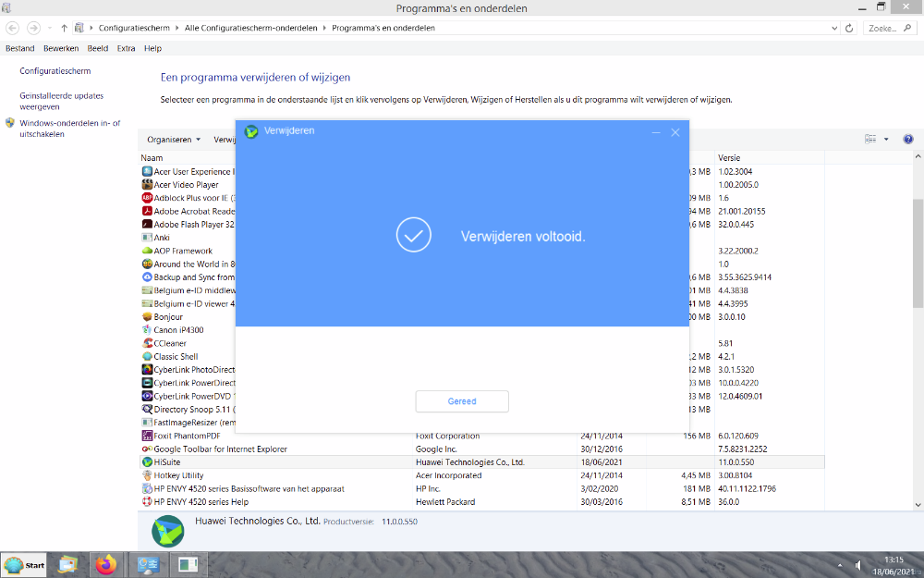Image resolution: width=924 pixels, height=578 pixels.
Task: Open the Geïnstalleerde updates weergeven link
Action: pyautogui.click(x=61, y=101)
